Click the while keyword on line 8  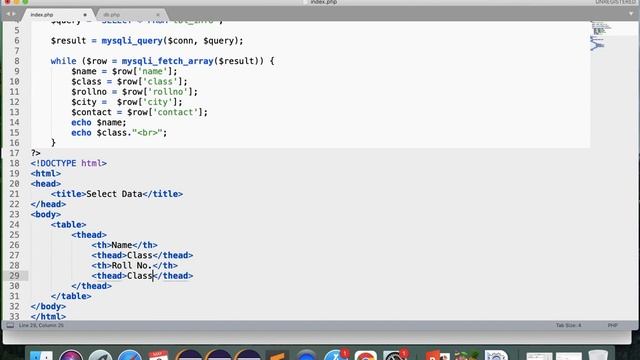coord(63,61)
